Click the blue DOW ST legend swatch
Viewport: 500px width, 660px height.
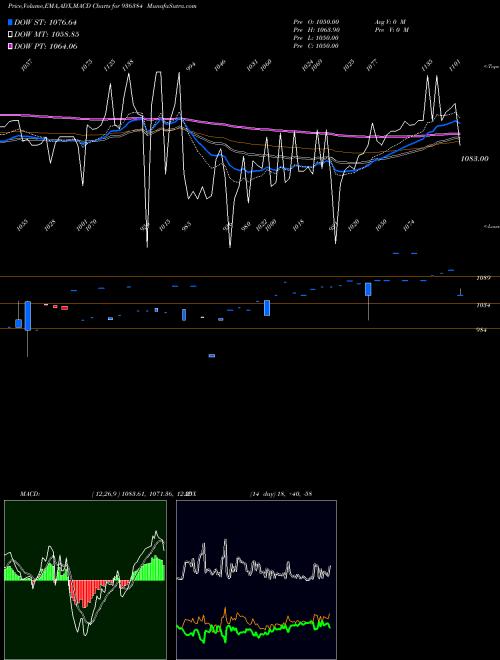pyautogui.click(x=10, y=22)
